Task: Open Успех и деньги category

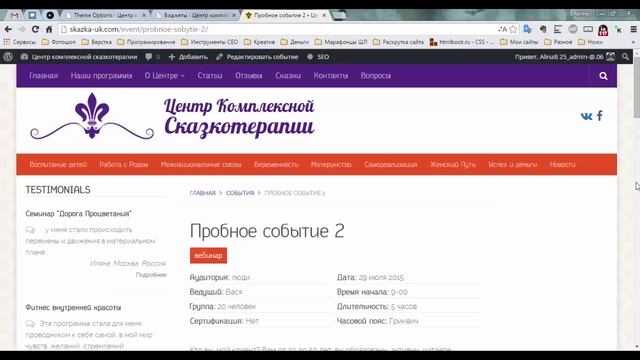Action: tap(513, 164)
